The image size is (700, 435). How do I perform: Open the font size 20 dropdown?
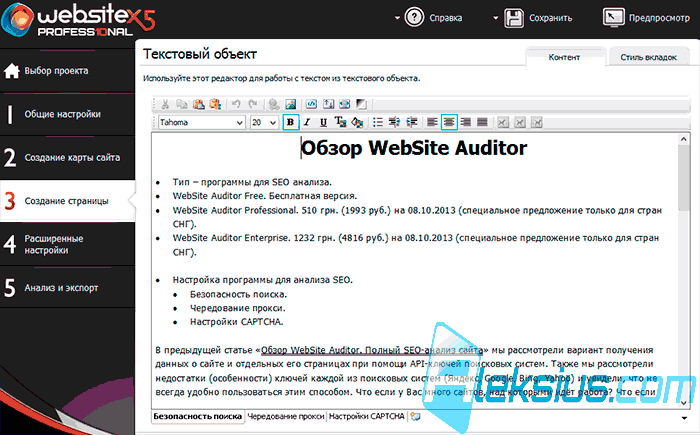pos(264,122)
